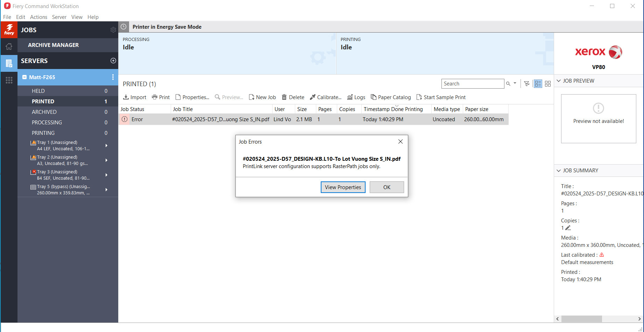
Task: Open Properties from the toolbar
Action: tap(192, 97)
